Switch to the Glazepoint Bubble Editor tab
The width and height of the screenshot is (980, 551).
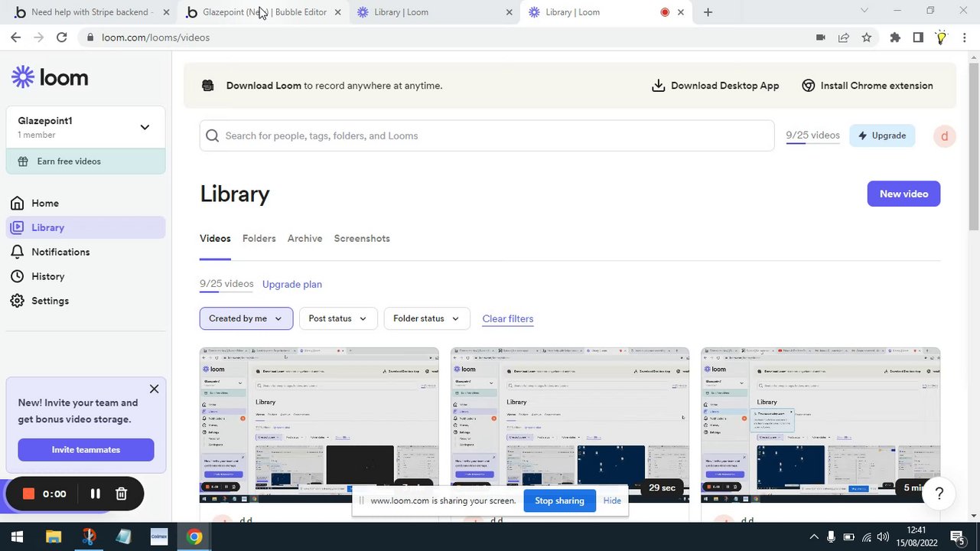pyautogui.click(x=262, y=12)
